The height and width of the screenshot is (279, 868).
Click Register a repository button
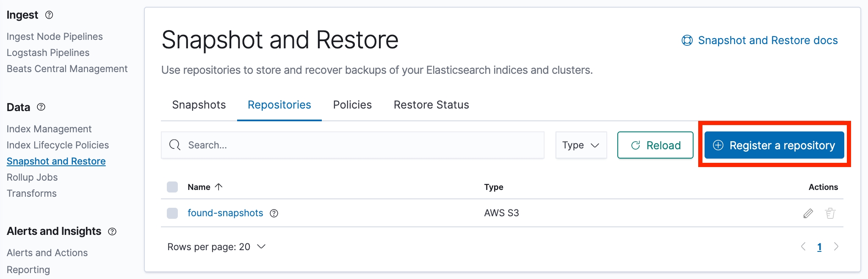(774, 145)
